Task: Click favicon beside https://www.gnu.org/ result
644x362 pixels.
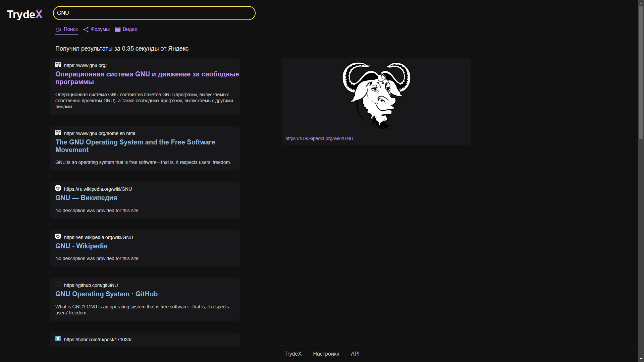Action: click(x=58, y=64)
